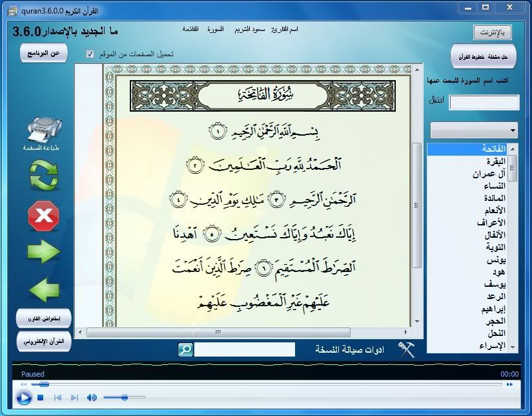Skip to next track
The image size is (532, 416).
tap(74, 397)
